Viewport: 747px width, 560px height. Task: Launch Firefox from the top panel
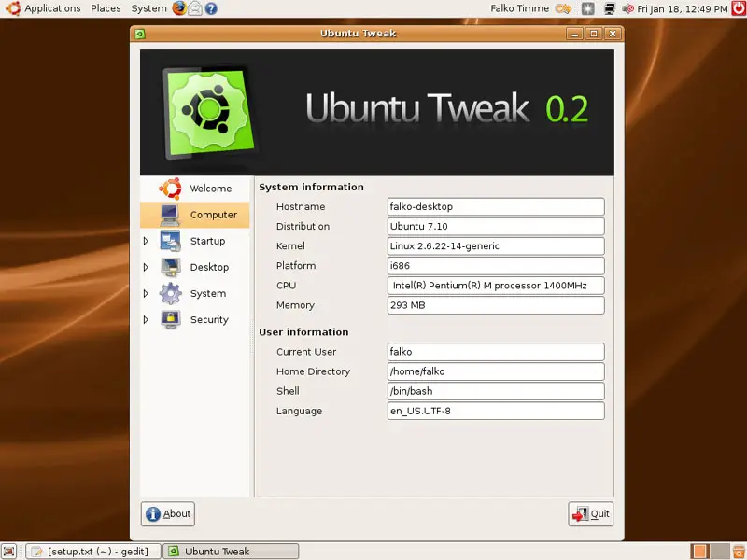point(179,8)
